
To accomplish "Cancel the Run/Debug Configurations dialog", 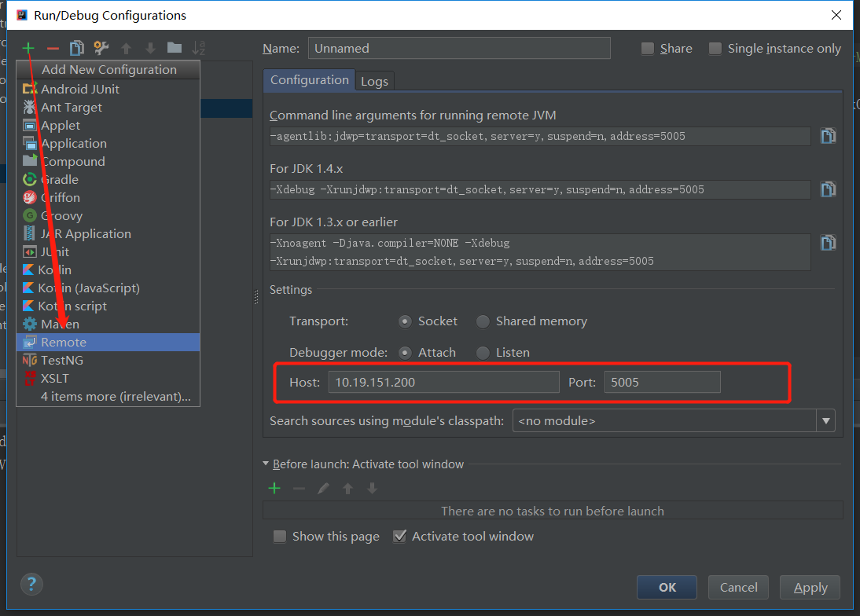I will click(x=738, y=587).
